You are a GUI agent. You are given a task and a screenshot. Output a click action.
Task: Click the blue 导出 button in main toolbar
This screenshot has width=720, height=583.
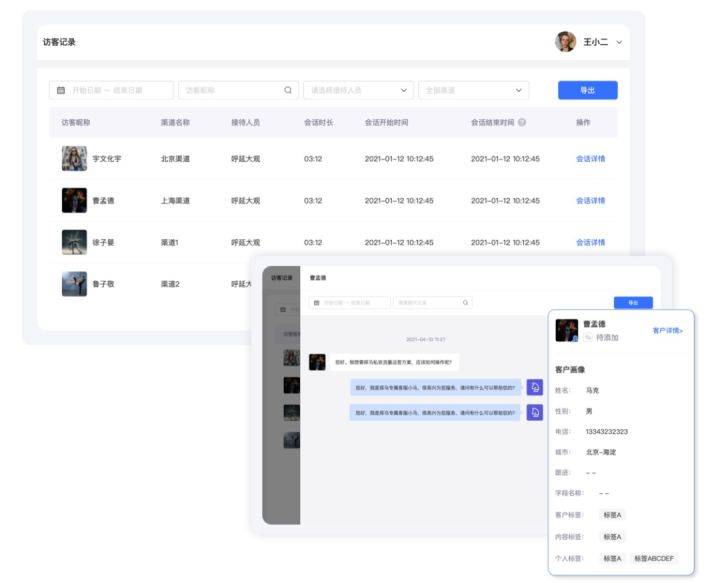tap(588, 90)
